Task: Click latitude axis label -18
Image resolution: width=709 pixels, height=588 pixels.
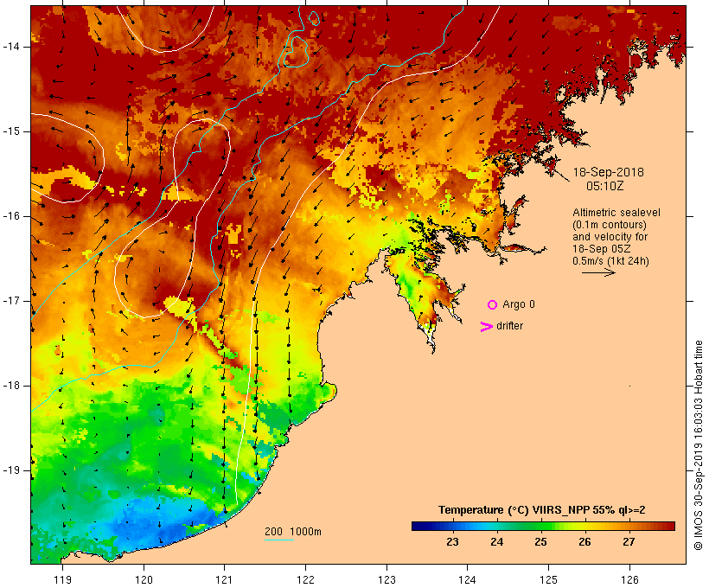Action: [11, 386]
